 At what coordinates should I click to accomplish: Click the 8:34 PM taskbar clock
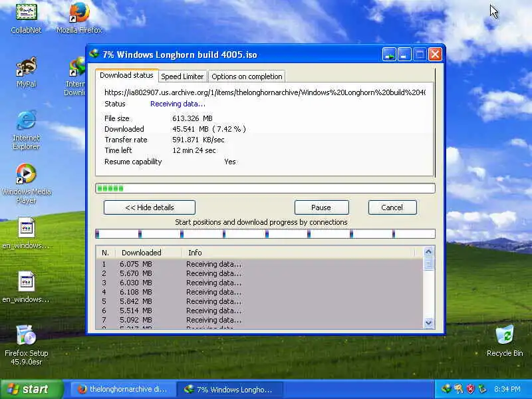pyautogui.click(x=507, y=389)
